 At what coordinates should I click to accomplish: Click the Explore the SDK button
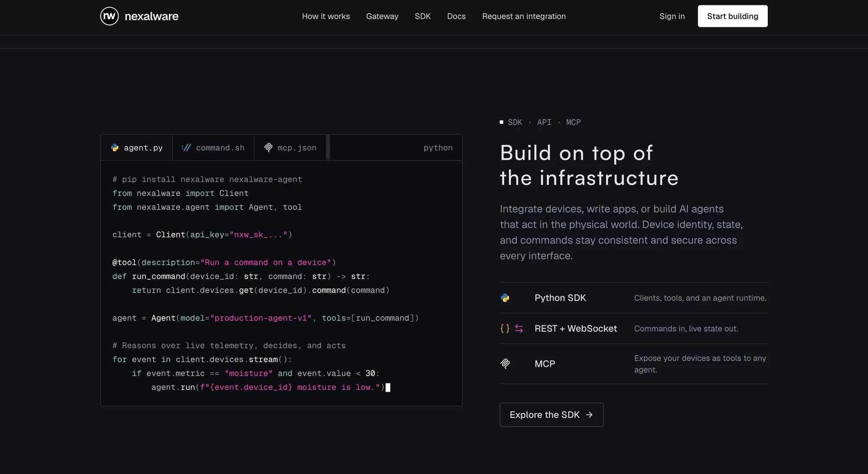click(x=552, y=415)
